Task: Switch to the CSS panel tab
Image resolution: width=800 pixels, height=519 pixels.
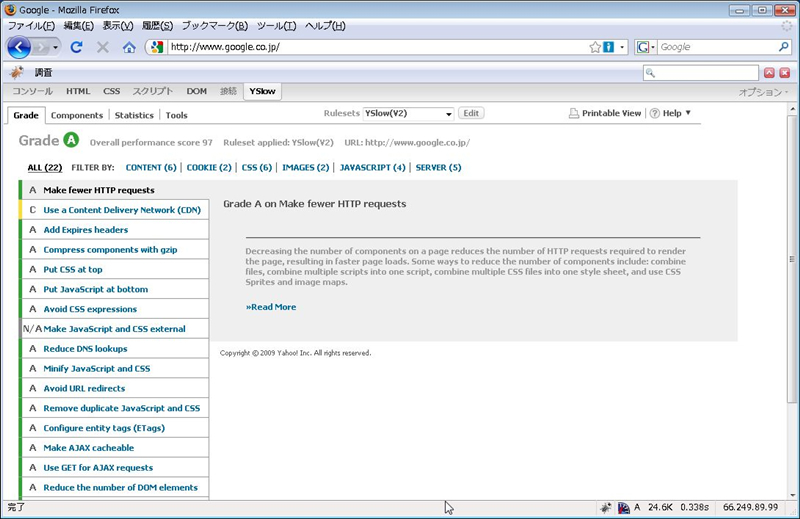Action: click(x=111, y=91)
